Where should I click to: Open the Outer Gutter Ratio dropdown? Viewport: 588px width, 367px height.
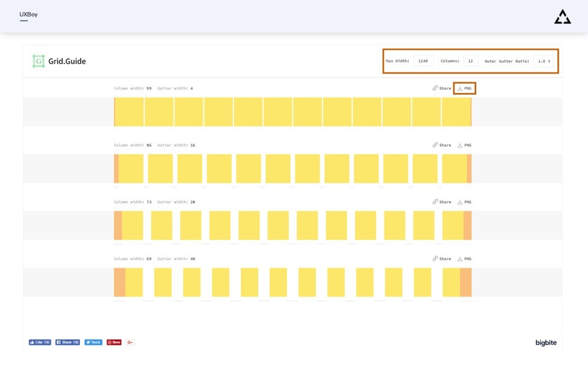tap(543, 61)
